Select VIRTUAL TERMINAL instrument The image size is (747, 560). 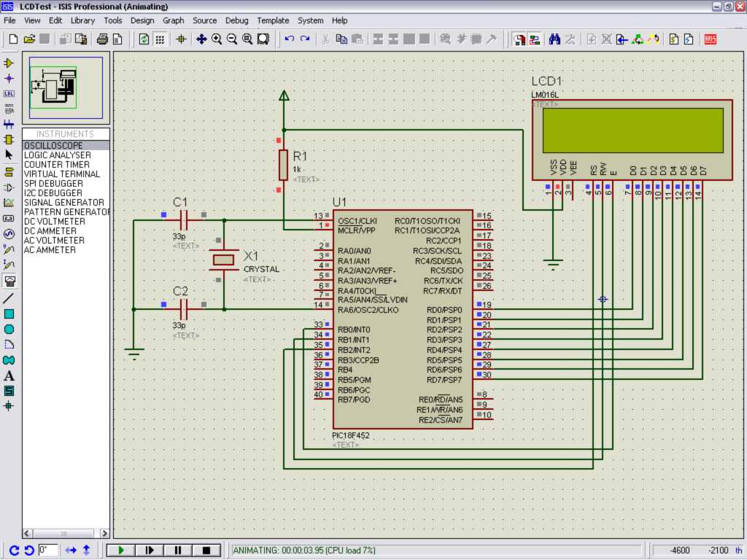point(66,174)
